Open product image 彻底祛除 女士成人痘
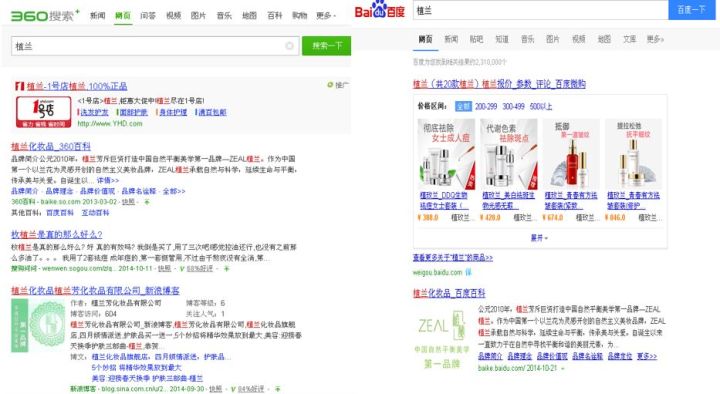This screenshot has width=720, height=394. pos(446,154)
